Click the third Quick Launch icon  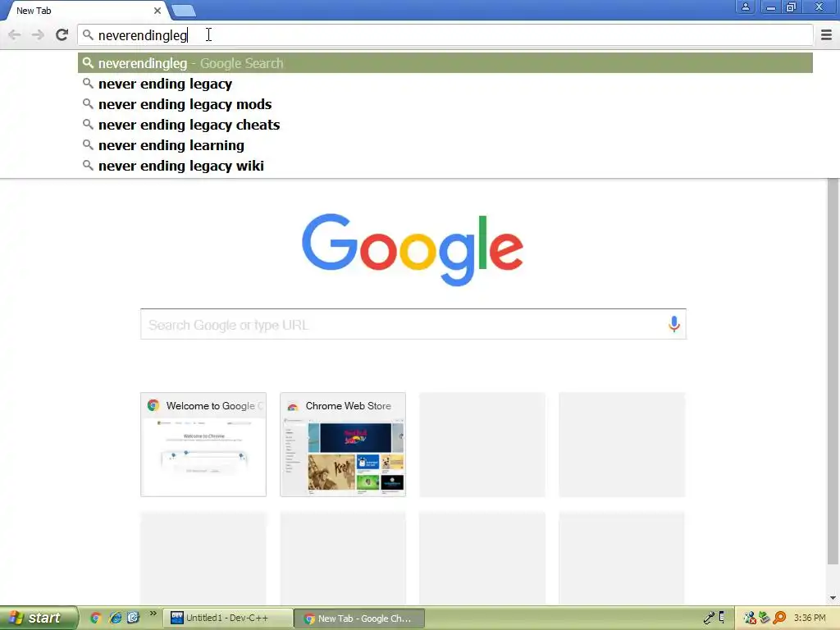pyautogui.click(x=133, y=618)
